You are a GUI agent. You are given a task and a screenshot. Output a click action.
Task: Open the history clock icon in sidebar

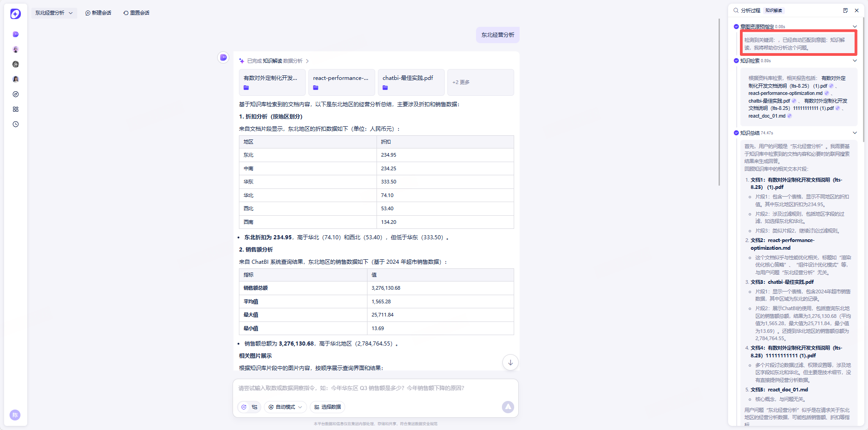pos(15,124)
